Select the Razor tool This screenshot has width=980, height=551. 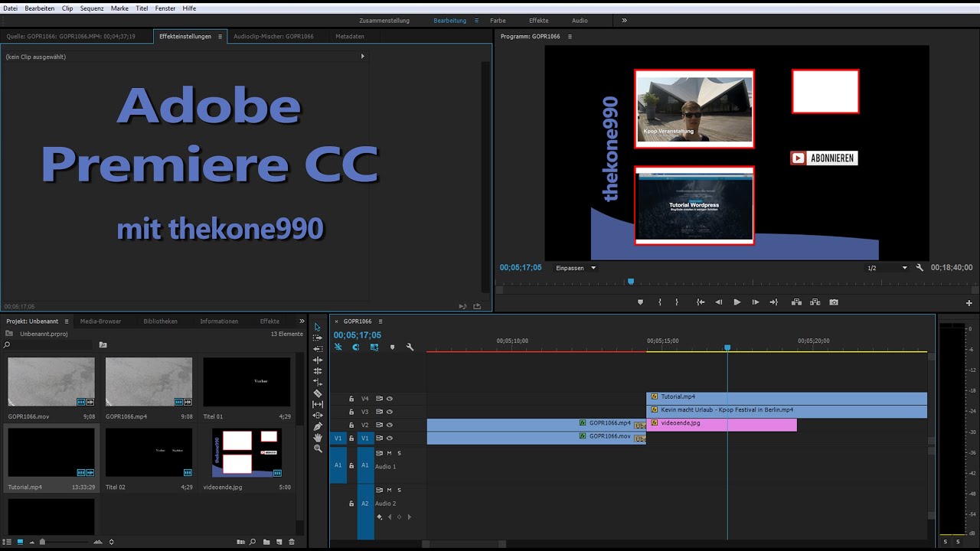pyautogui.click(x=318, y=393)
